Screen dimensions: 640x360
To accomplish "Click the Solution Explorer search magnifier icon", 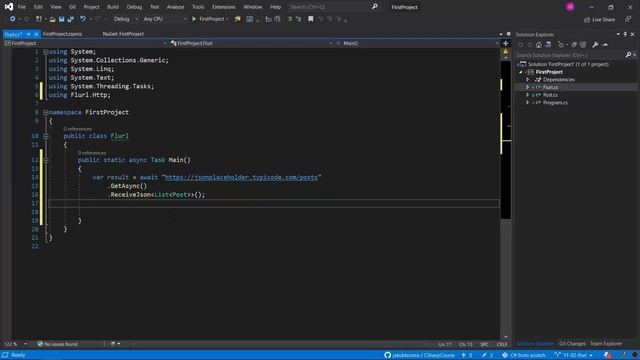I will click(x=629, y=55).
